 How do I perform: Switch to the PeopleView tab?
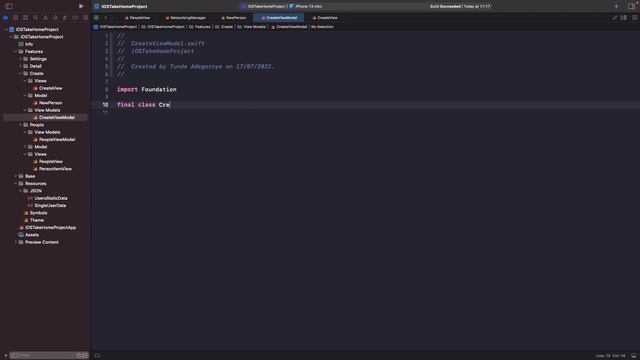pos(138,18)
